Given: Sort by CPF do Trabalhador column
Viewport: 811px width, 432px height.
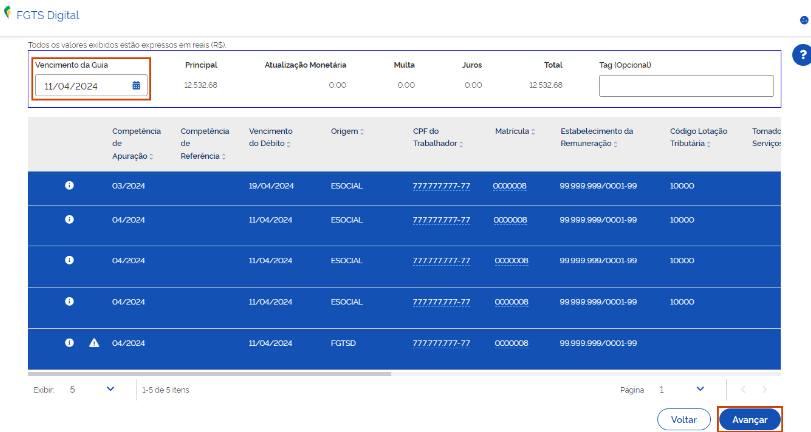Looking at the screenshot, I should point(461,144).
